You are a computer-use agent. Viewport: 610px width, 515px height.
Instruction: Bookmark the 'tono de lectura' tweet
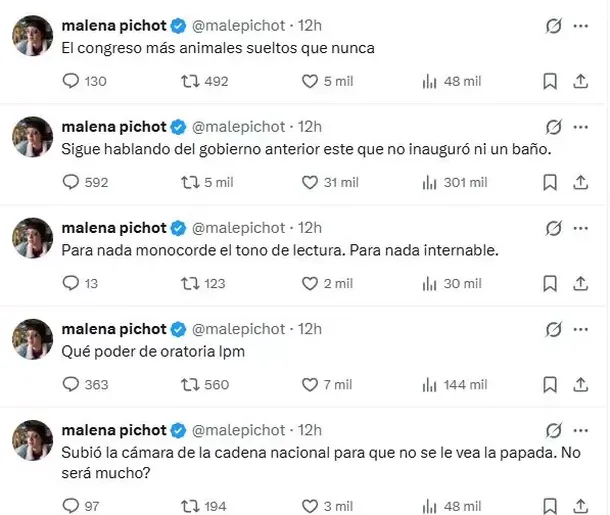(549, 283)
